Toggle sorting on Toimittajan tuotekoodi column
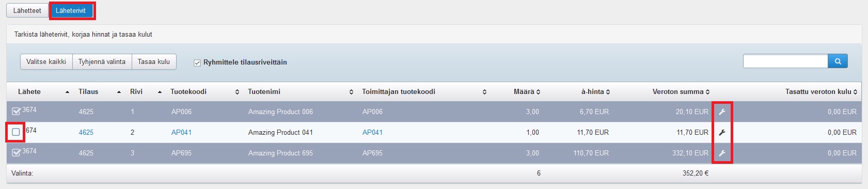Viewport: 868px width, 189px height. pyautogui.click(x=484, y=92)
